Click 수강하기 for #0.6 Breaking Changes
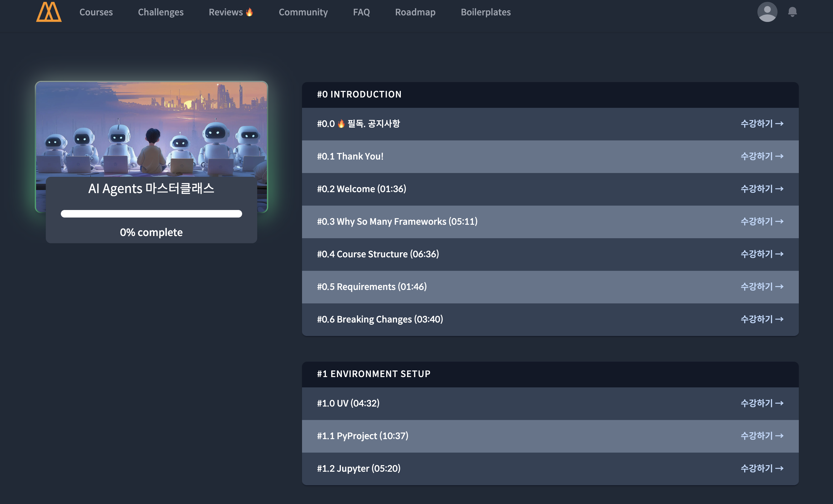833x504 pixels. point(762,319)
